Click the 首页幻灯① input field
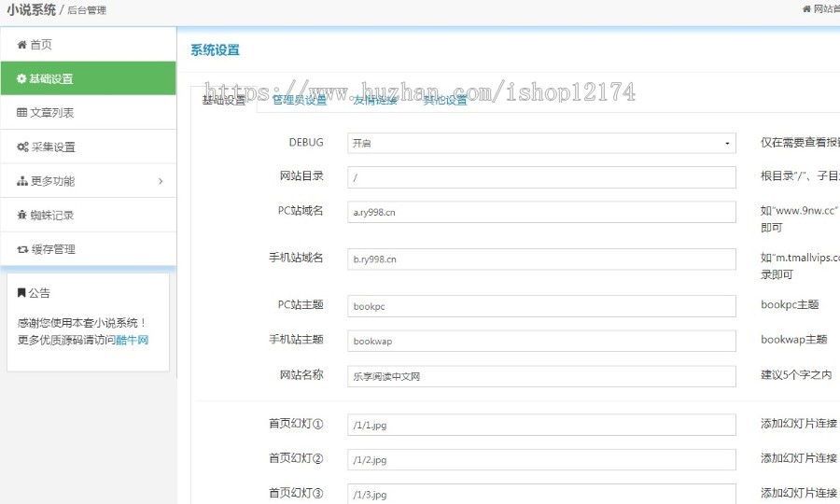The image size is (840, 504). click(541, 425)
